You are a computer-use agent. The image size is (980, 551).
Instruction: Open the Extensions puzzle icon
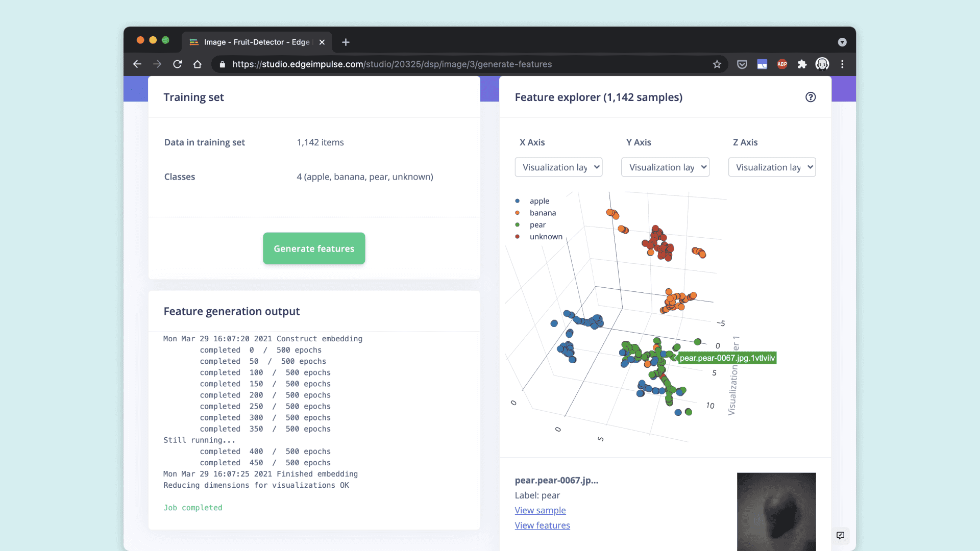click(802, 64)
